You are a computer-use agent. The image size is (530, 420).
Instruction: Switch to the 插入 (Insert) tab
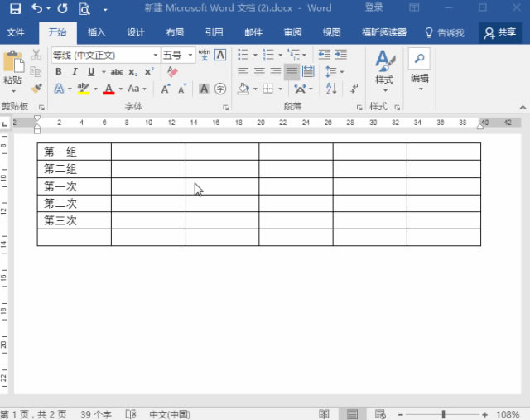tap(96, 32)
